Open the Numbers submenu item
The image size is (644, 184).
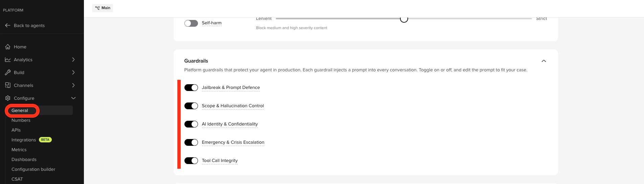click(21, 120)
